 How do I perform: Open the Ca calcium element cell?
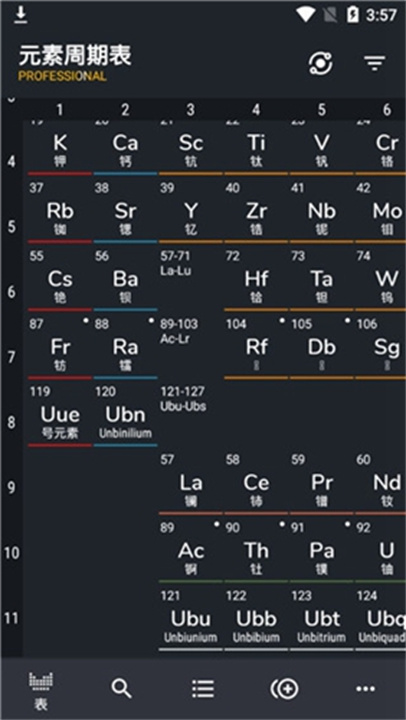tap(125, 148)
